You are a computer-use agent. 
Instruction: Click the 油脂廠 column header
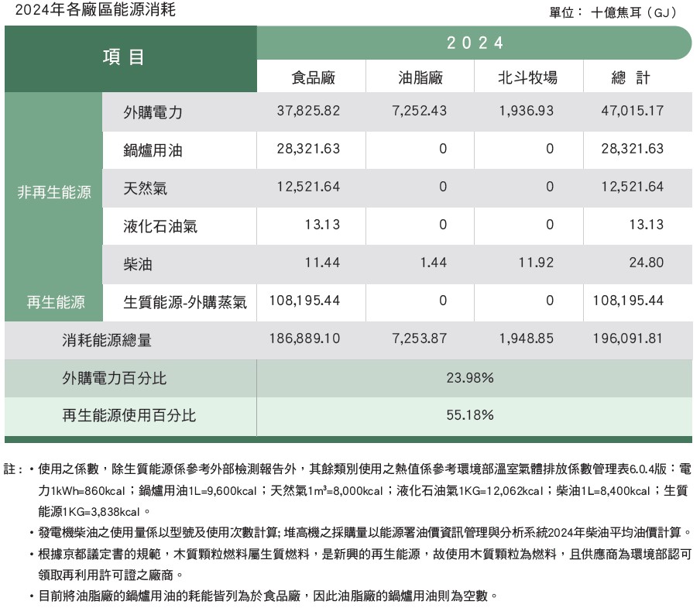point(420,77)
